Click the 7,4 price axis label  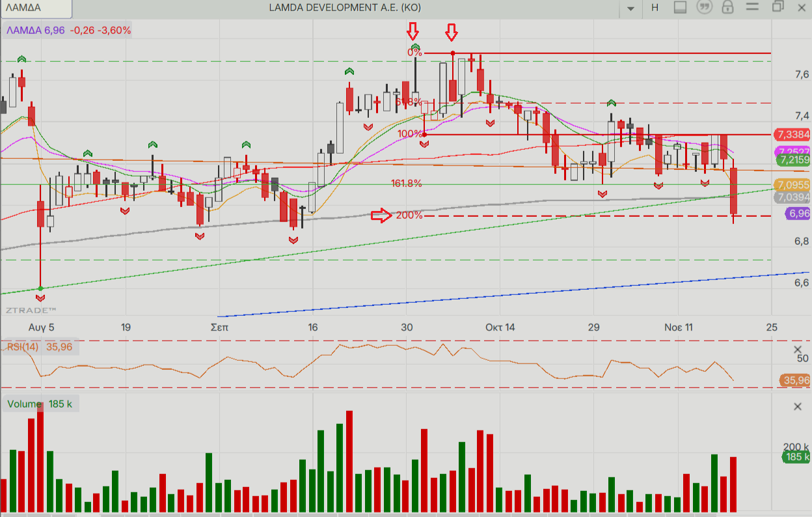point(802,117)
